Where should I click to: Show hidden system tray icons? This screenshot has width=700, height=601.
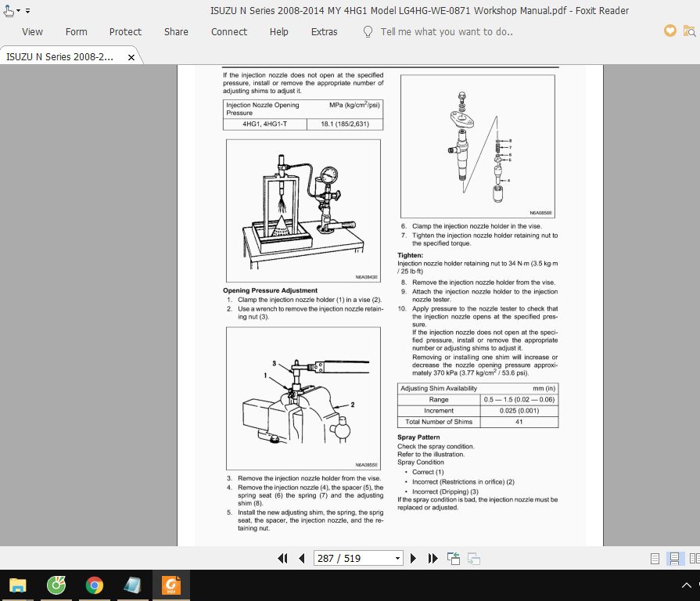pos(686,585)
